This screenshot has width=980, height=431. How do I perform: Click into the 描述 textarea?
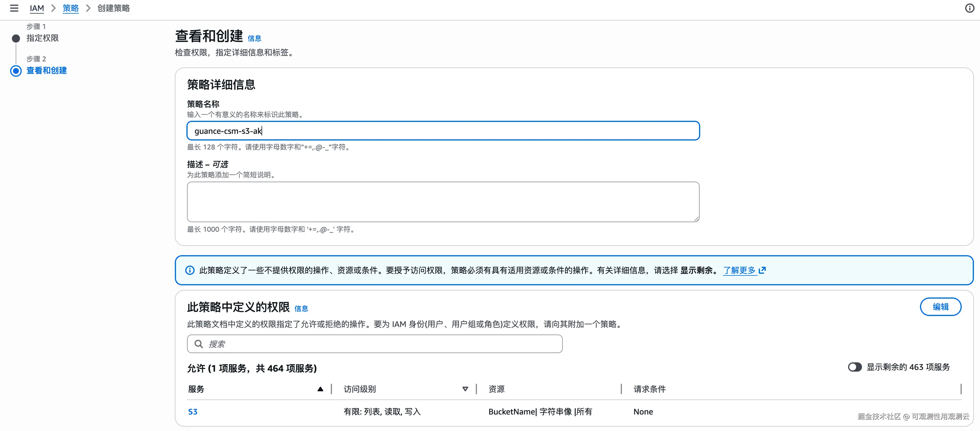443,201
